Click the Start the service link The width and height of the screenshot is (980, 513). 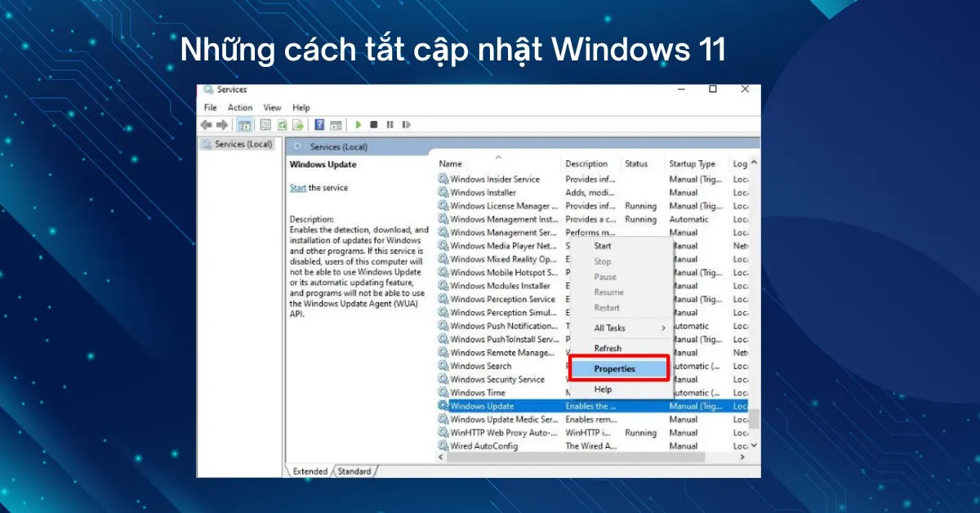pos(298,188)
